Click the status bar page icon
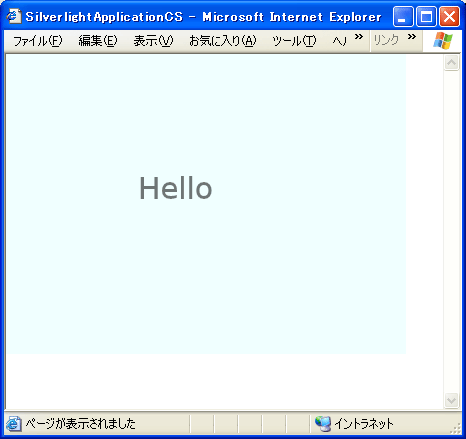Screen dimensions: 466x439 (x=14, y=424)
